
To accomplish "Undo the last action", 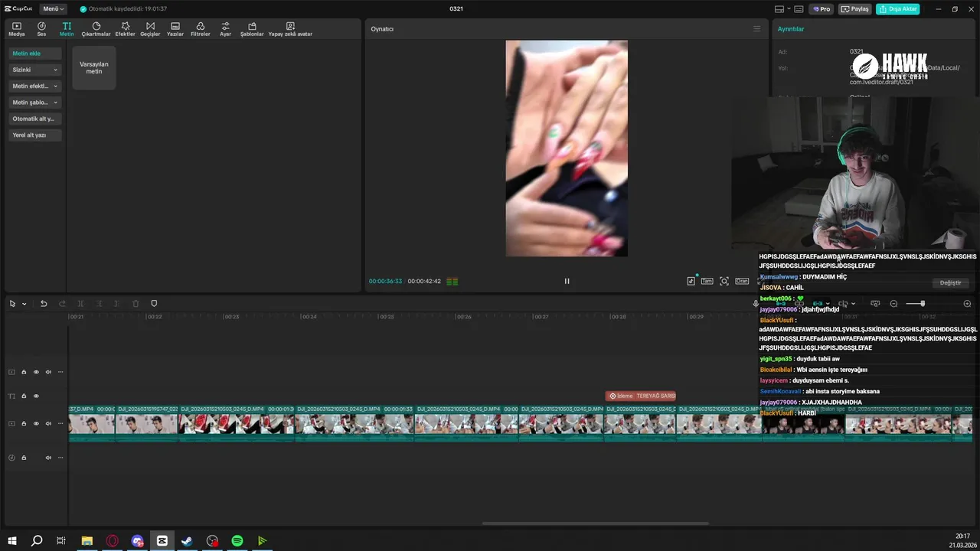I will click(44, 304).
